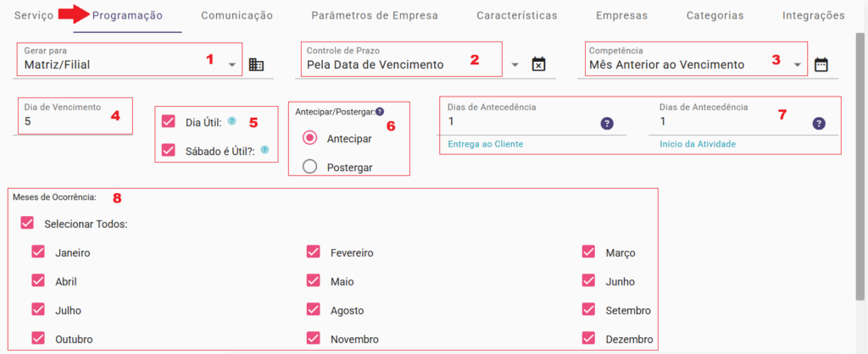
Task: Click the calendar-x icon beside Controle de Prazo
Action: 539,65
